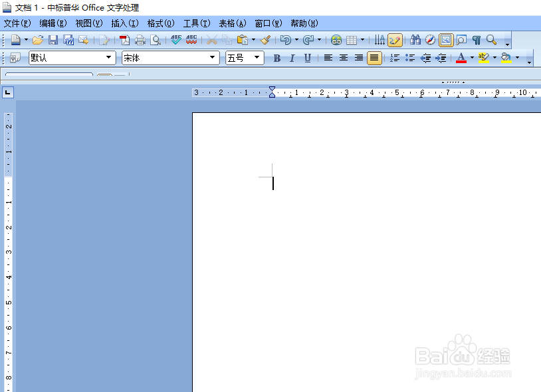This screenshot has height=392, width=541.
Task: Open the Find binoculars icon
Action: [415, 40]
